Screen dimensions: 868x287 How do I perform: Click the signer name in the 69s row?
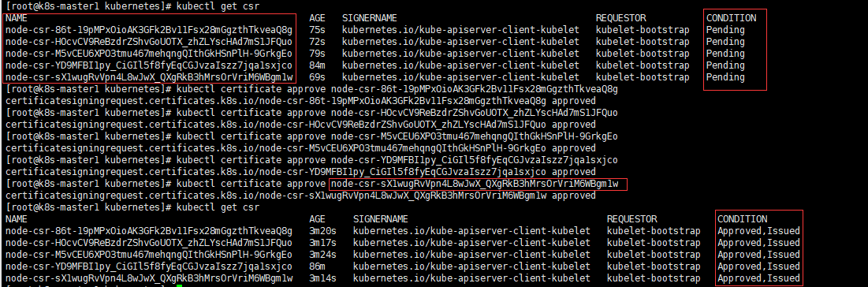[x=460, y=77]
